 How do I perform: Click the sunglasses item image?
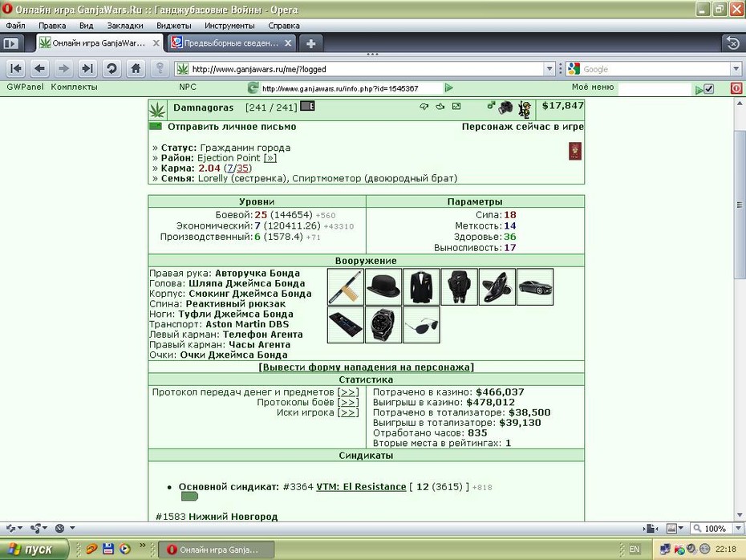coord(421,325)
